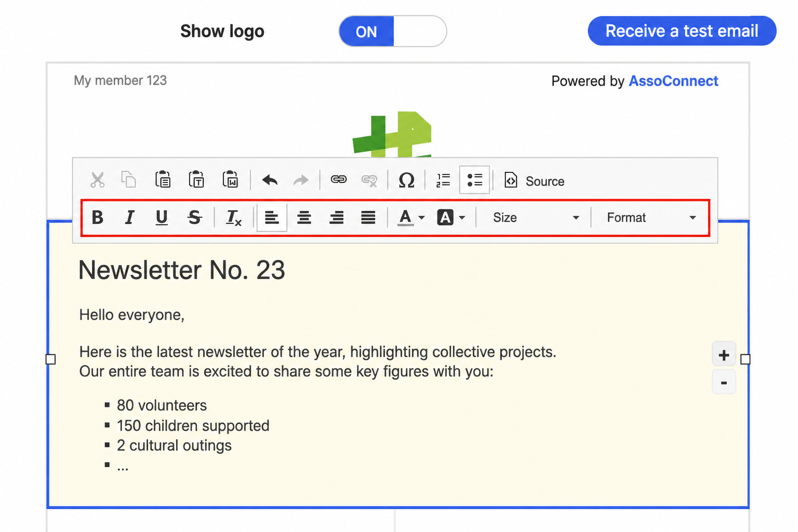Open the Size dropdown
Screen dimensions: 798x532
(x=535, y=218)
